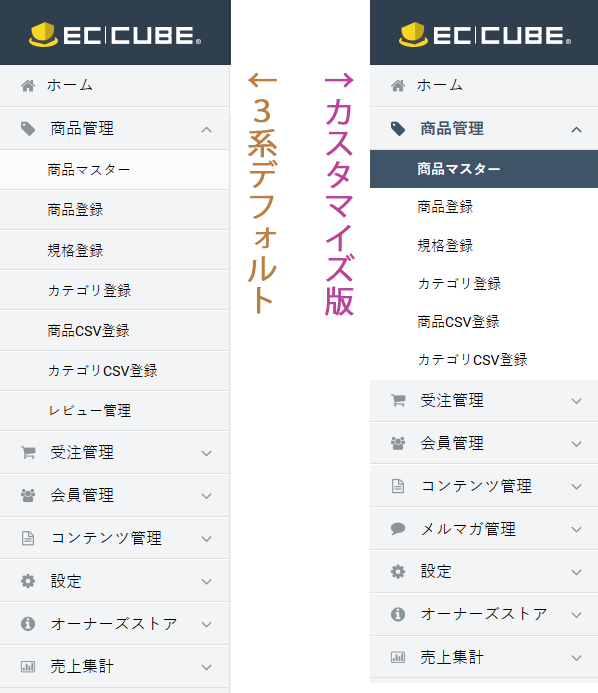This screenshot has height=693, width=598.
Task: Expand オーナーズストア chevron in default sidebar
Action: [206, 625]
